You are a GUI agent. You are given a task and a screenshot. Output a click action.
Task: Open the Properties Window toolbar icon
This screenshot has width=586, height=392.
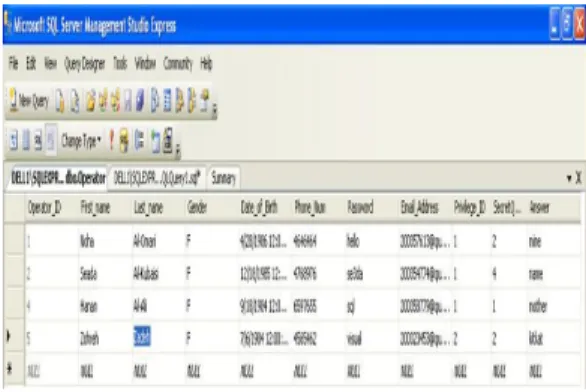(x=204, y=101)
